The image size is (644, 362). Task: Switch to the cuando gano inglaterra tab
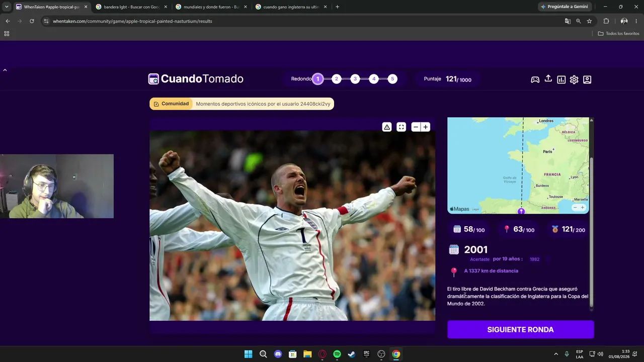tap(291, 7)
